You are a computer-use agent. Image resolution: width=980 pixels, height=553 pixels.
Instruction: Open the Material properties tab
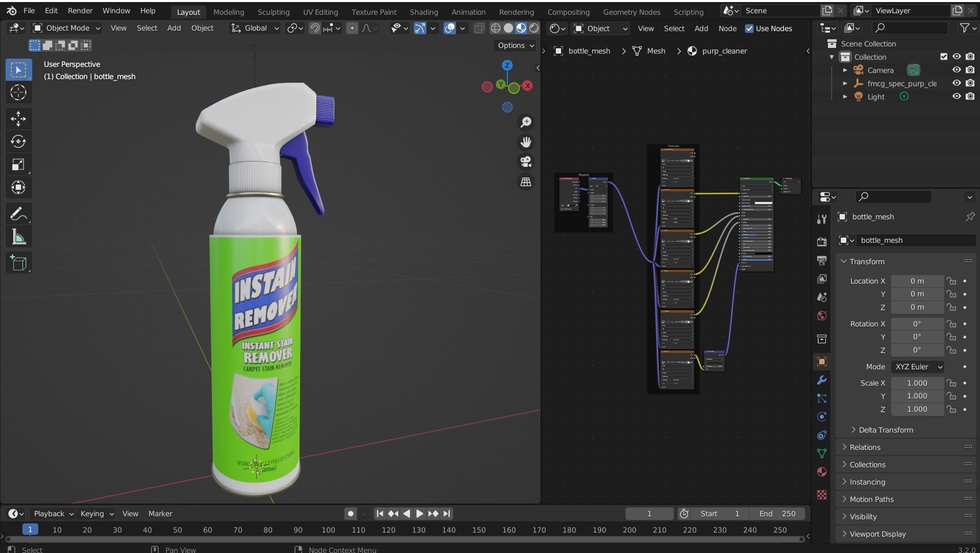[822, 472]
